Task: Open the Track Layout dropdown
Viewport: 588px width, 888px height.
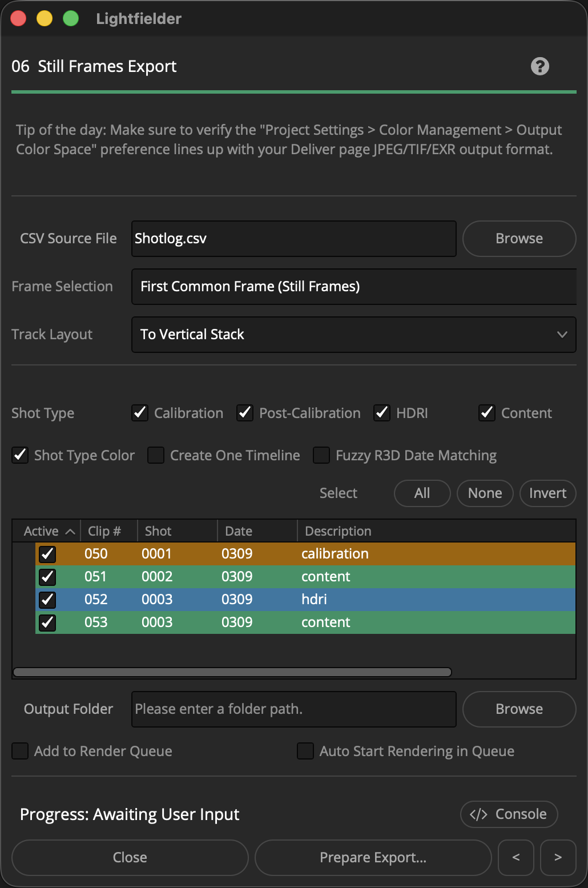Action: point(354,335)
